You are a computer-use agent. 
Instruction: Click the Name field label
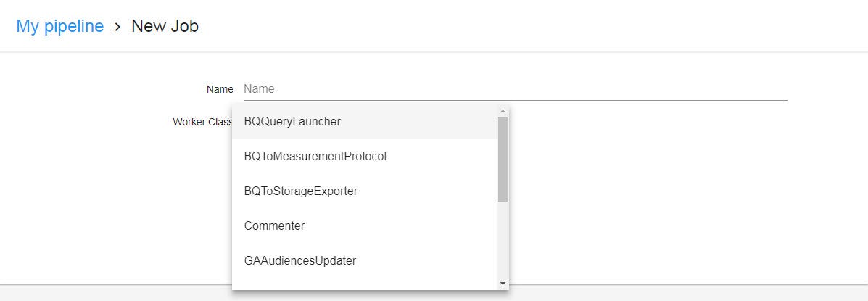coord(220,89)
